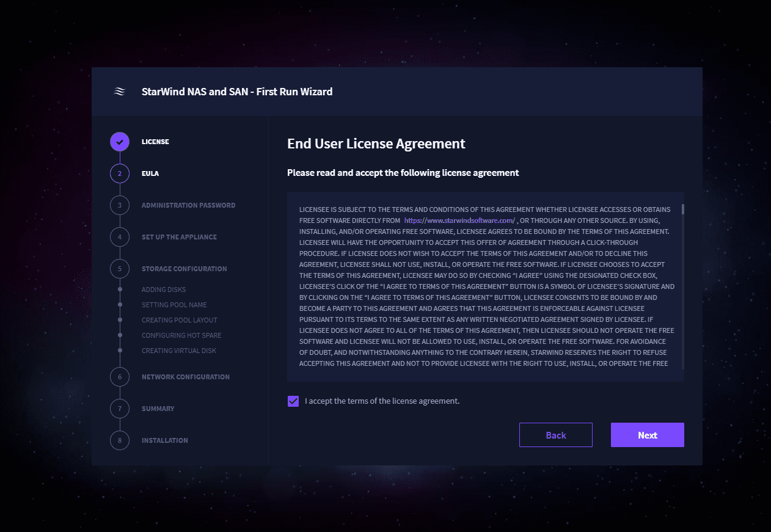Select INSTALLATION step label
The width and height of the screenshot is (771, 532).
click(165, 440)
